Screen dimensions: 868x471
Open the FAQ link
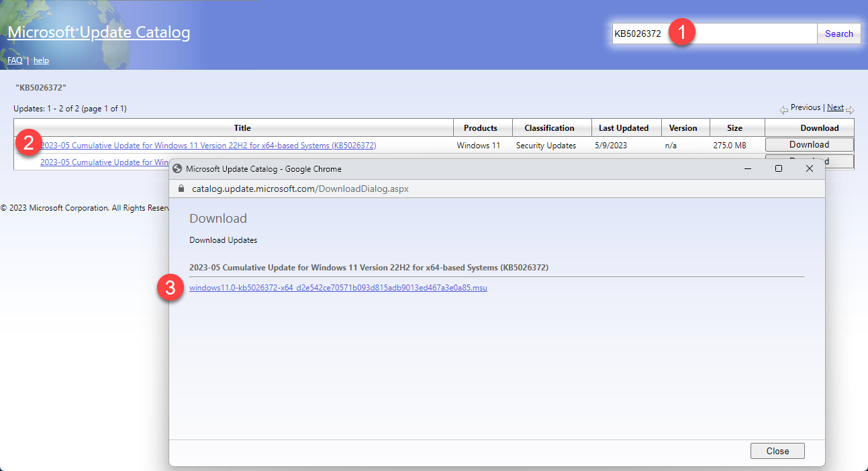(15, 60)
